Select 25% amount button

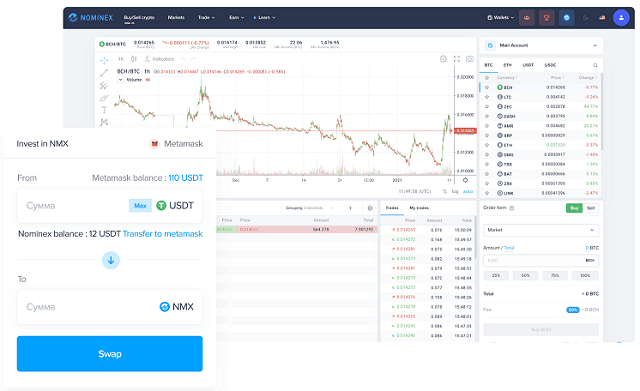pyautogui.click(x=496, y=276)
